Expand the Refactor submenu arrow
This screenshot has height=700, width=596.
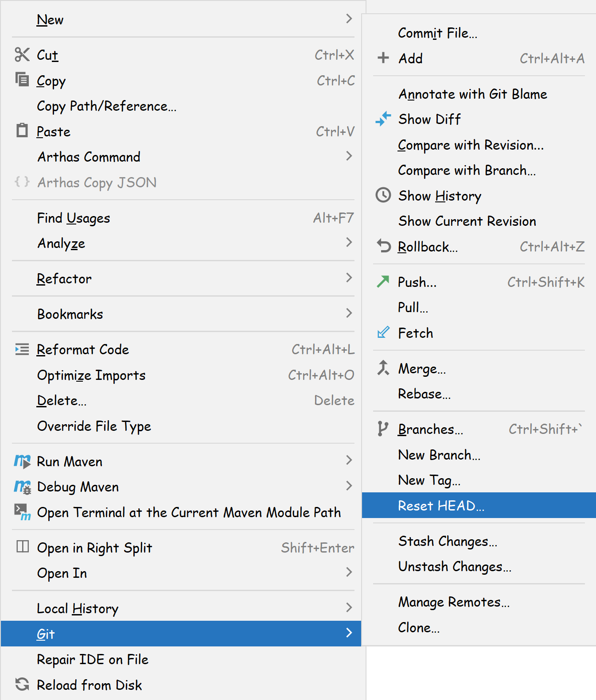click(x=349, y=278)
